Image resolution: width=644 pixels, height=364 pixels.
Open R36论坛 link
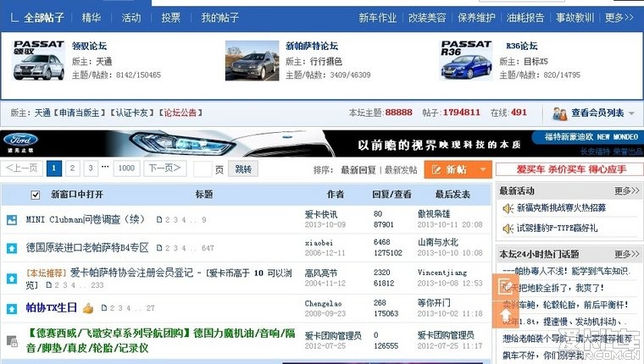click(x=522, y=46)
